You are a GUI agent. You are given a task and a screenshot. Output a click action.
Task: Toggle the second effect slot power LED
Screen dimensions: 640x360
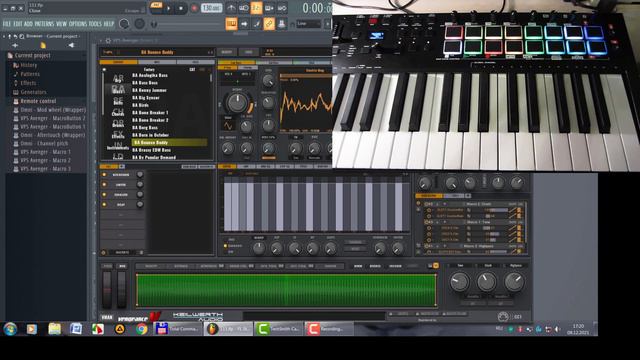point(104,185)
